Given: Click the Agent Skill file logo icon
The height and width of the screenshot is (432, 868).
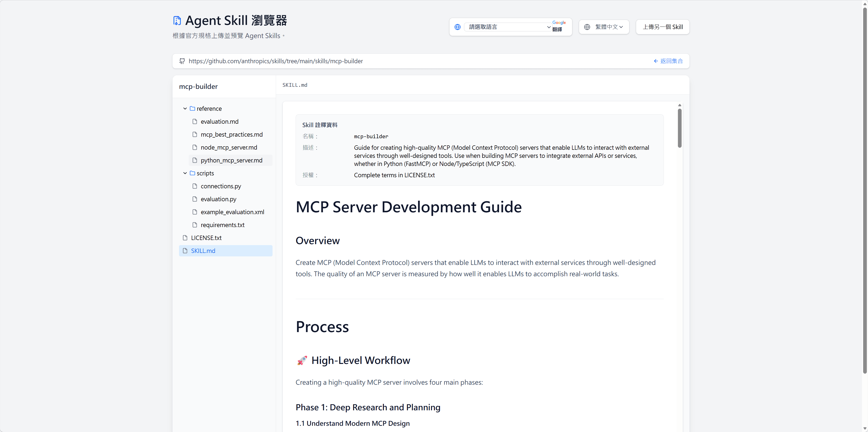Looking at the screenshot, I should click(x=177, y=21).
